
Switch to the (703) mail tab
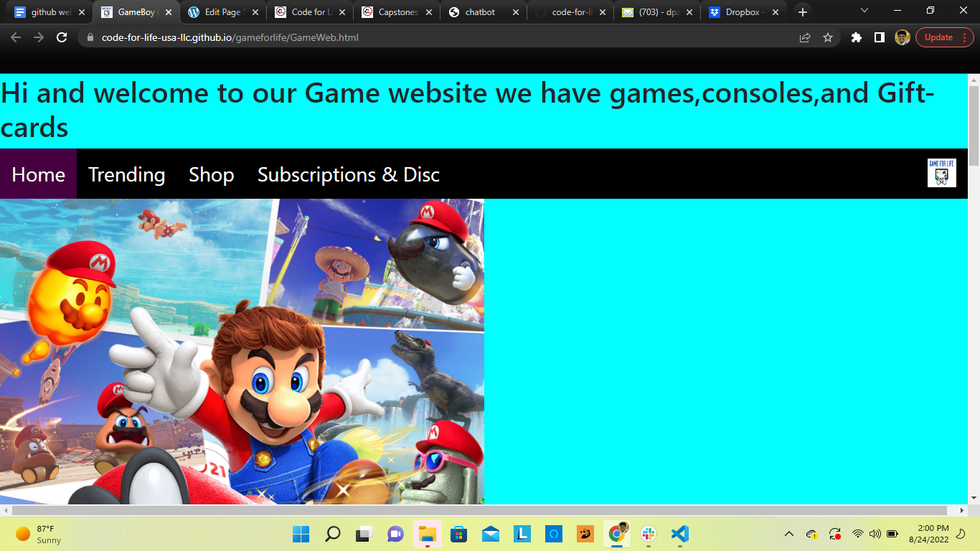[656, 12]
